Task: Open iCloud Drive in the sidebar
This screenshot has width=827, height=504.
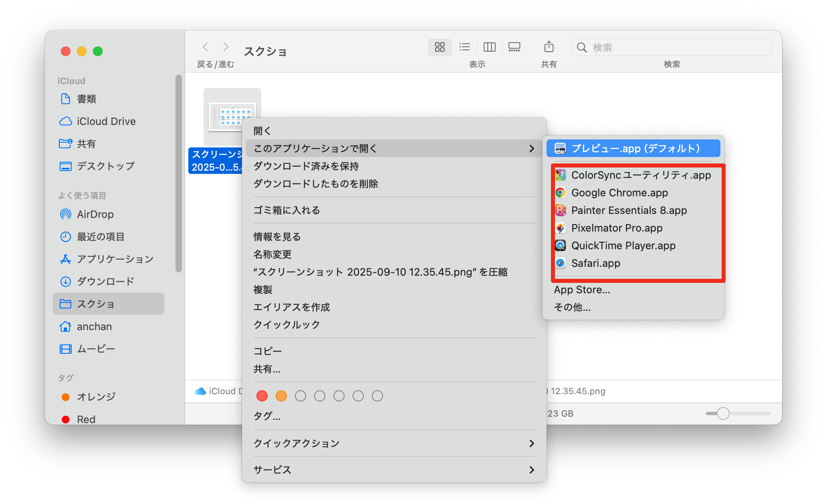Action: tap(108, 121)
